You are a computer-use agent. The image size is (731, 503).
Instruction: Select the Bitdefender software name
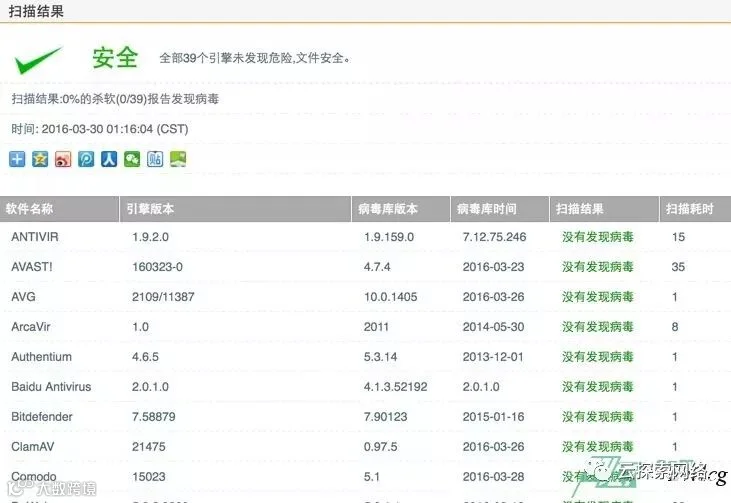(x=42, y=416)
